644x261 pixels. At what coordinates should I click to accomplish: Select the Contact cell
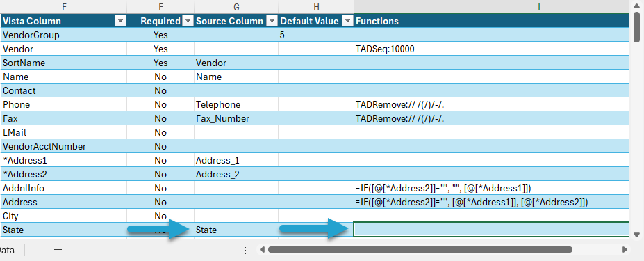[x=64, y=90]
